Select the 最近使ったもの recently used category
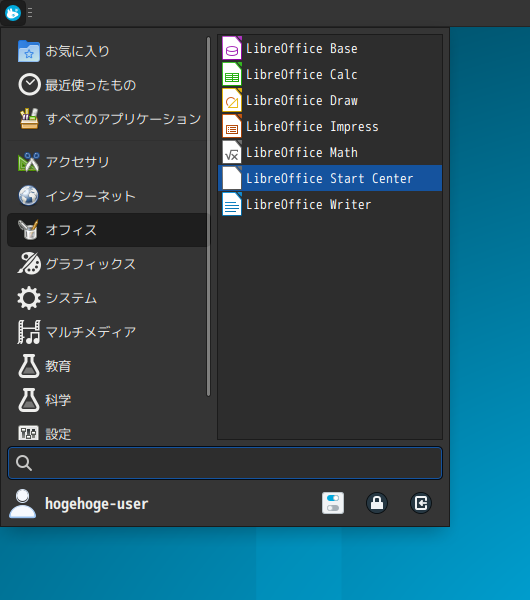This screenshot has height=600, width=530. click(107, 85)
